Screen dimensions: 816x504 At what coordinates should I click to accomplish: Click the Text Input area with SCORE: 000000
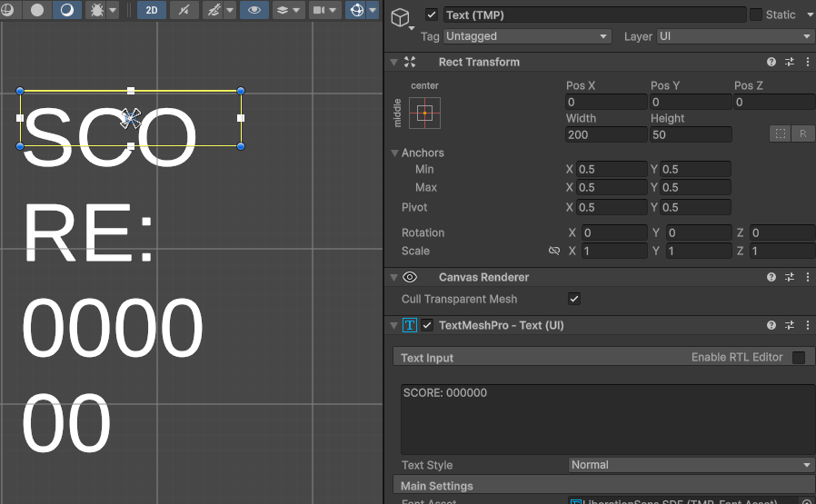tap(608, 420)
